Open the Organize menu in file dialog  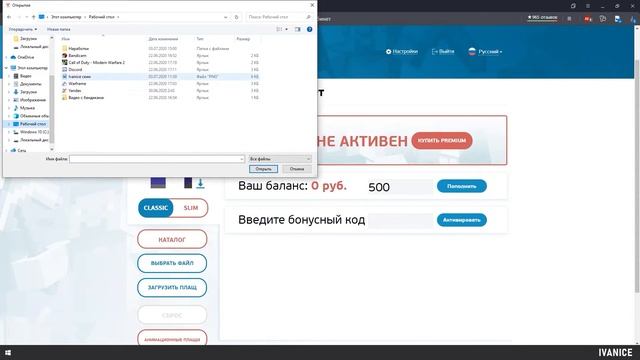coord(22,29)
